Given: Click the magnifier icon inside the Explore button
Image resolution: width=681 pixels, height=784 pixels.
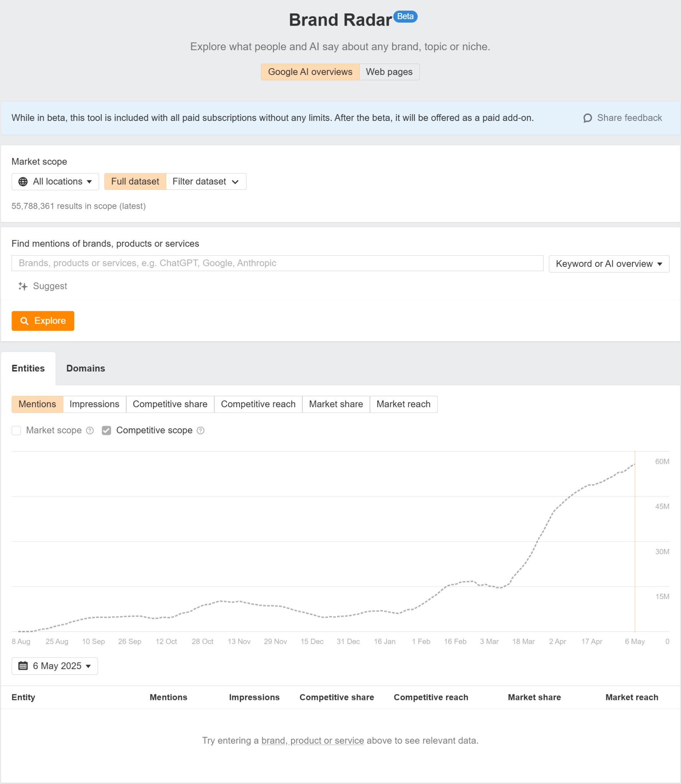Looking at the screenshot, I should tap(25, 321).
